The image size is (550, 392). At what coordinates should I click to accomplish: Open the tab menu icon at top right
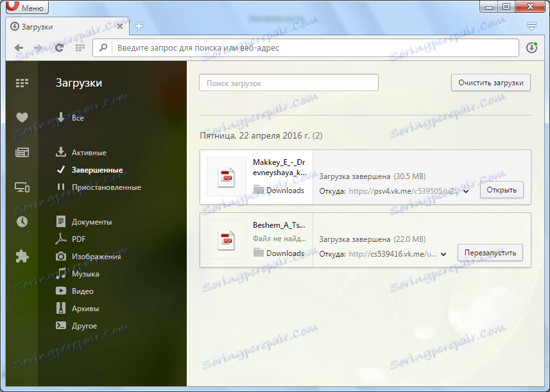tap(531, 26)
